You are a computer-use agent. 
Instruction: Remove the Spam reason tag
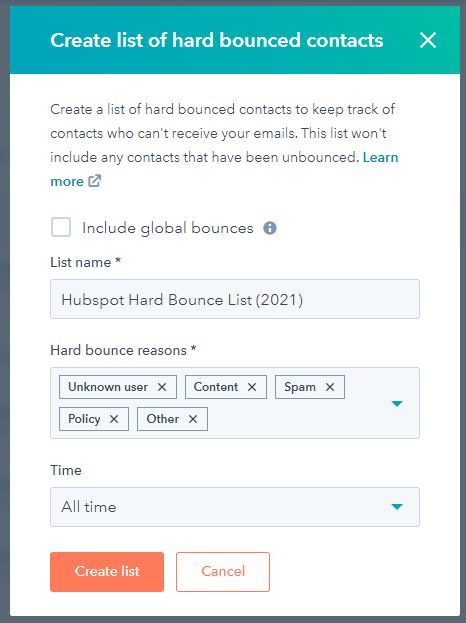click(x=330, y=387)
